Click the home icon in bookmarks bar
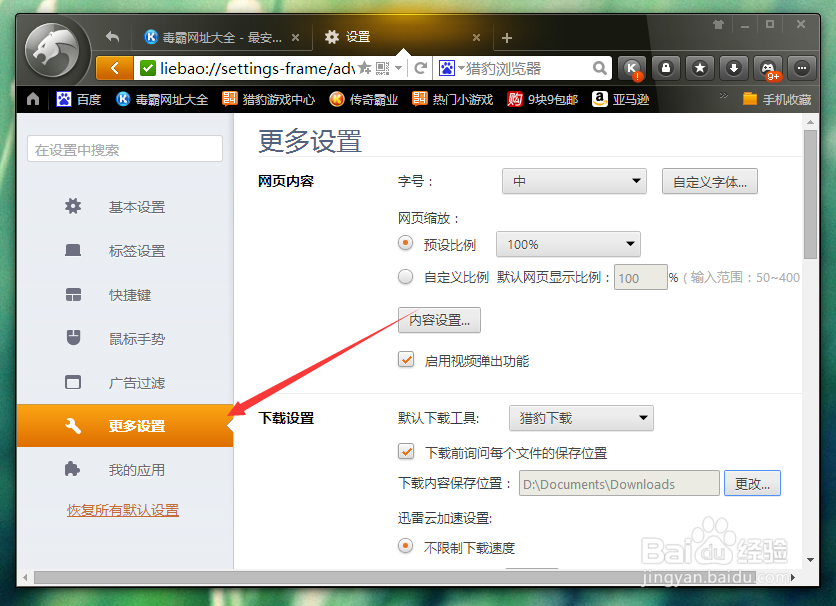The width and height of the screenshot is (836, 606). click(x=33, y=99)
